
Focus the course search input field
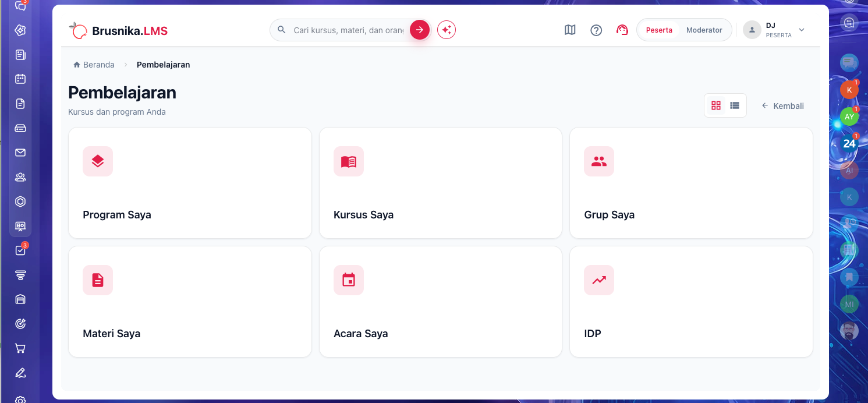click(348, 30)
